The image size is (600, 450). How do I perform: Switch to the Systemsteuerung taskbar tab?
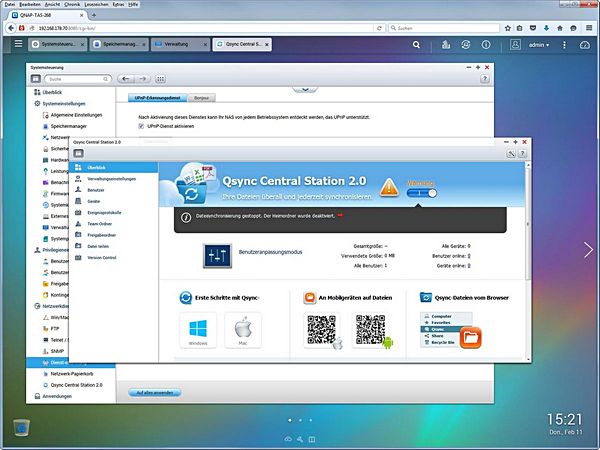57,44
